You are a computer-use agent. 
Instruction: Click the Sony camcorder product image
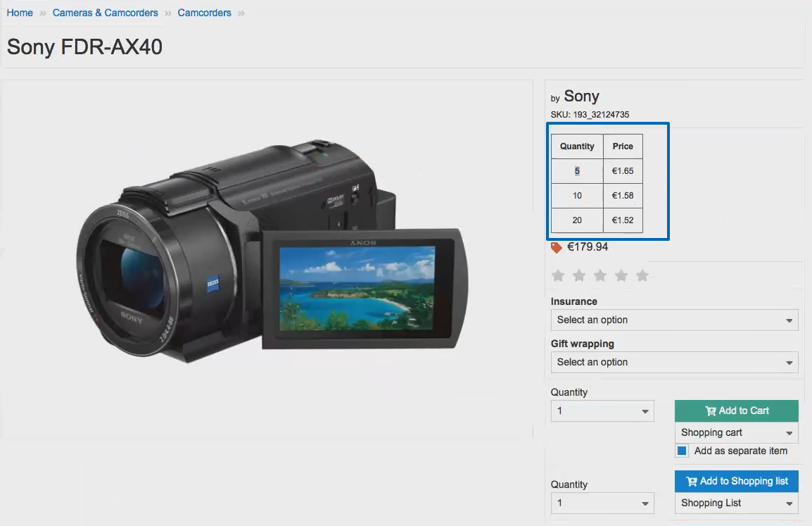click(x=272, y=251)
